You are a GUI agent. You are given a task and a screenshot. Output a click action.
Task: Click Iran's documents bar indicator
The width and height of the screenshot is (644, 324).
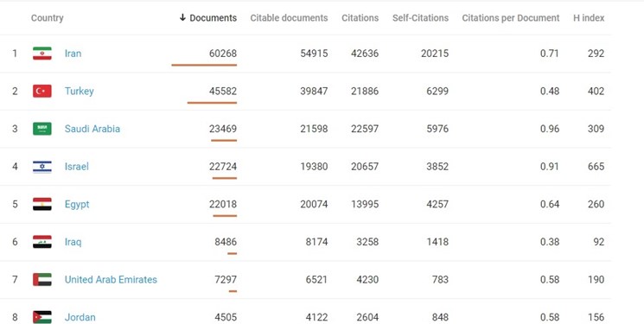point(204,65)
